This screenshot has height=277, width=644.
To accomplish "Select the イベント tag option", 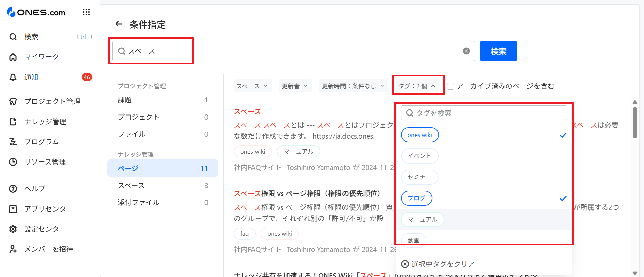I will [419, 156].
